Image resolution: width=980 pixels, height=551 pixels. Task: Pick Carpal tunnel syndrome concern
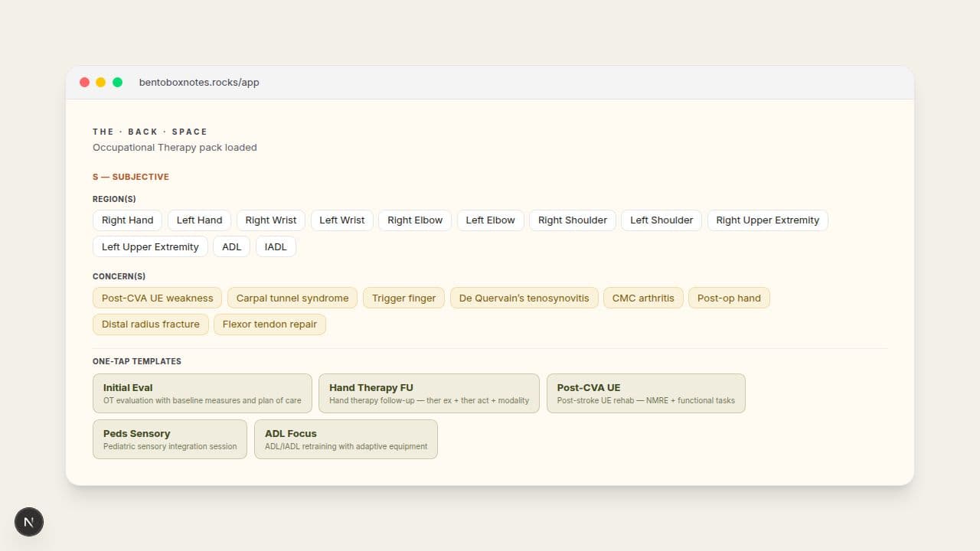(292, 298)
